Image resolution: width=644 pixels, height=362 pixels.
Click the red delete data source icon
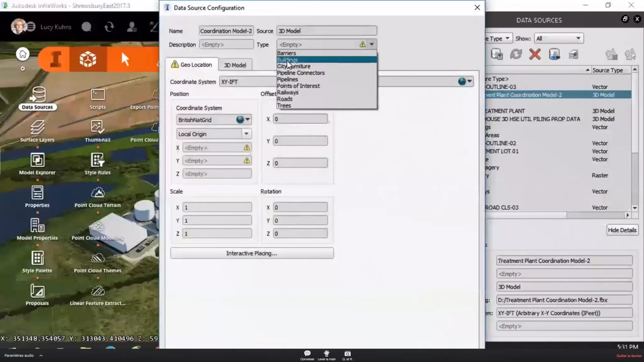point(535,54)
